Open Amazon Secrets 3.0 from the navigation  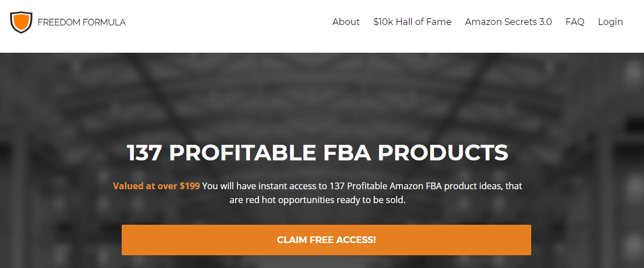[508, 22]
